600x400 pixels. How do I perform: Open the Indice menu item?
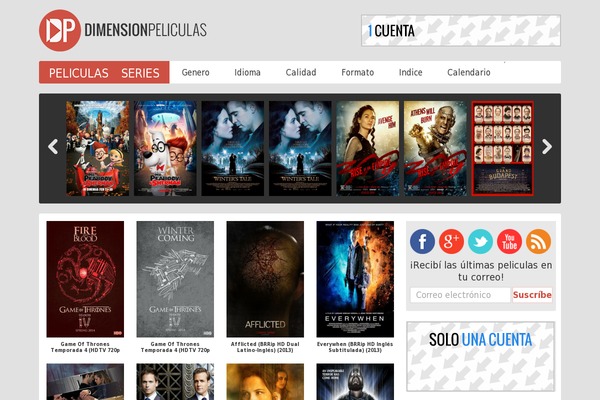pyautogui.click(x=411, y=72)
